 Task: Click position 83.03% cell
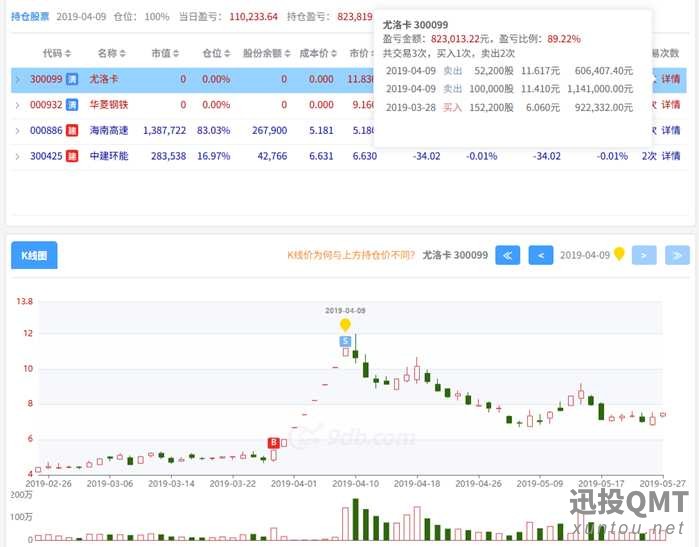tap(214, 131)
